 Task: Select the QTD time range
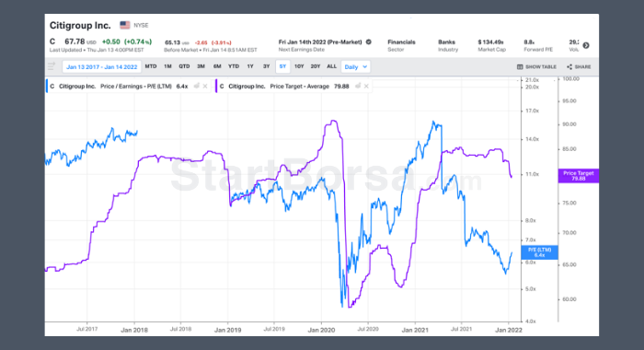pos(184,66)
